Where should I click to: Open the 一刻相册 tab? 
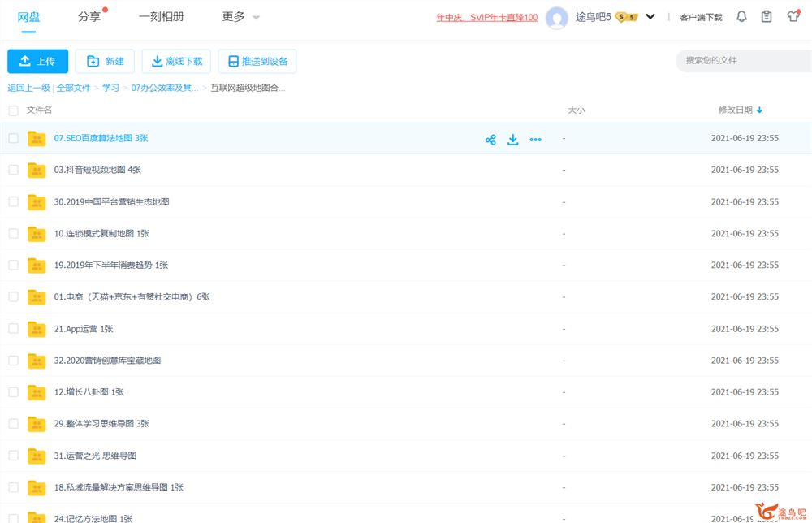(x=161, y=17)
